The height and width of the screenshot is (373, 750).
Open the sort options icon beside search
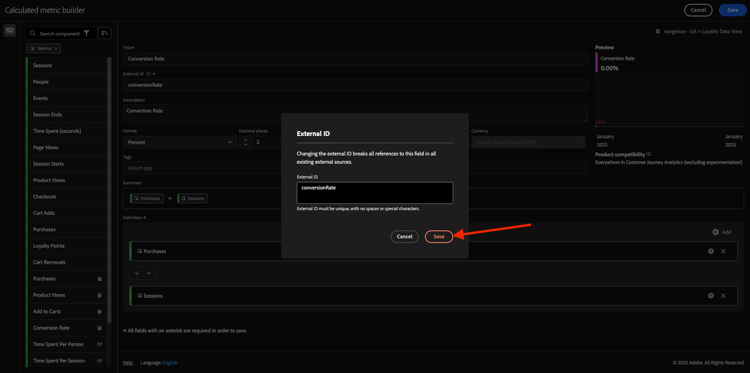pyautogui.click(x=105, y=33)
